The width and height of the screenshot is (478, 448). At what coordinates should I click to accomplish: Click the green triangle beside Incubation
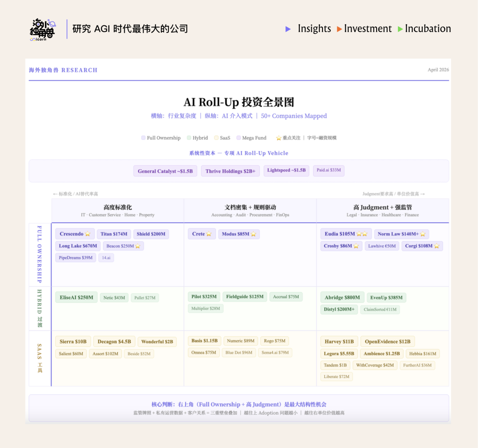(x=400, y=29)
